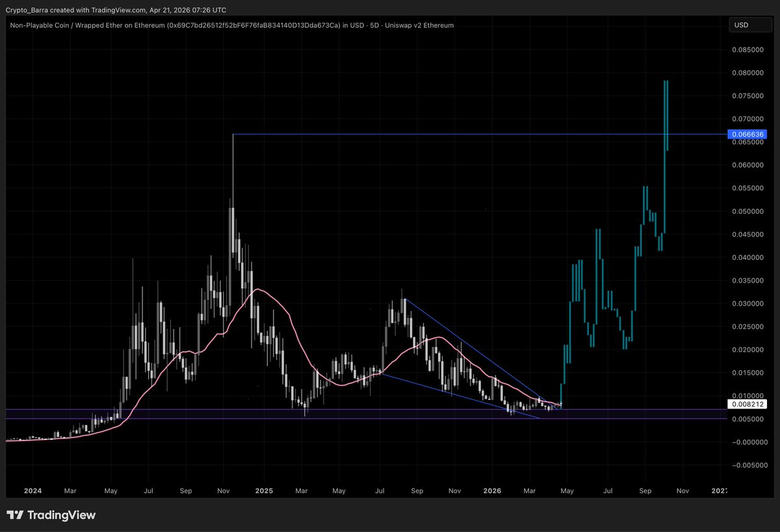Select the blue horizontal line at 0.066636
The height and width of the screenshot is (532, 780).
pos(481,134)
